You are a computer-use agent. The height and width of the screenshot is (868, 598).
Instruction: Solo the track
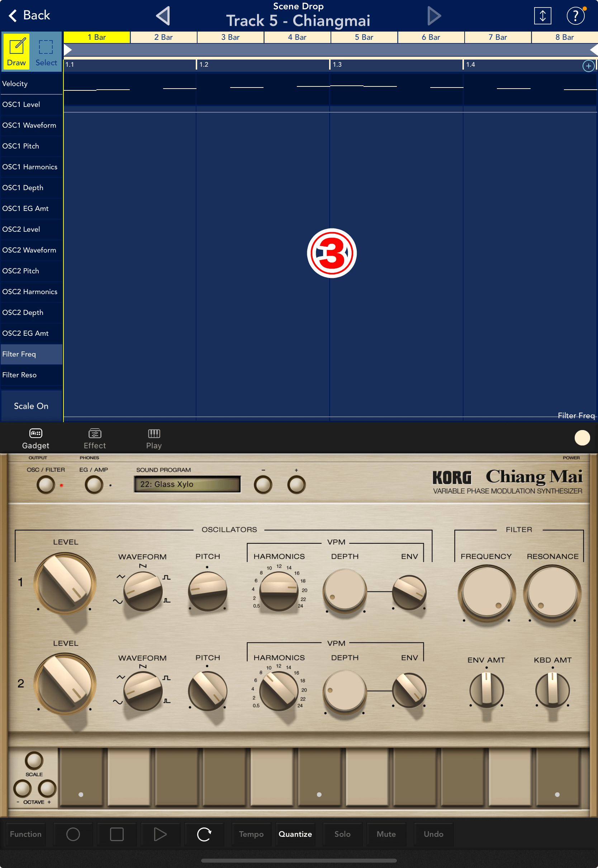[x=342, y=834]
